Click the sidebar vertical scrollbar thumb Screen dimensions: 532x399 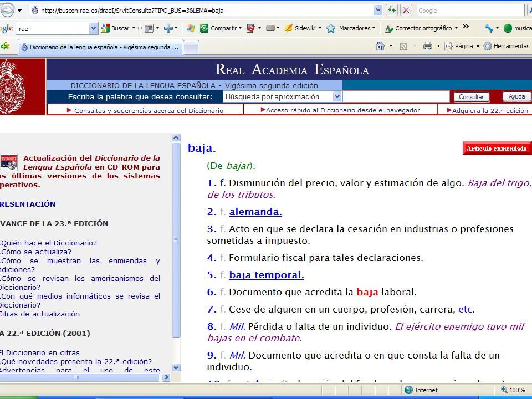pos(176,240)
